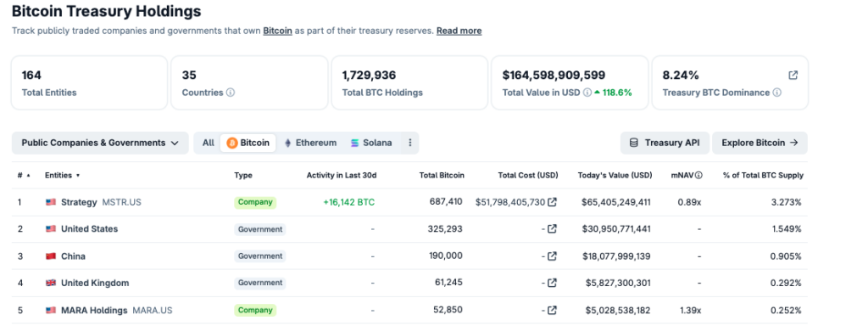This screenshot has width=868, height=326.
Task: Click the Government badge in China row
Action: 260,256
